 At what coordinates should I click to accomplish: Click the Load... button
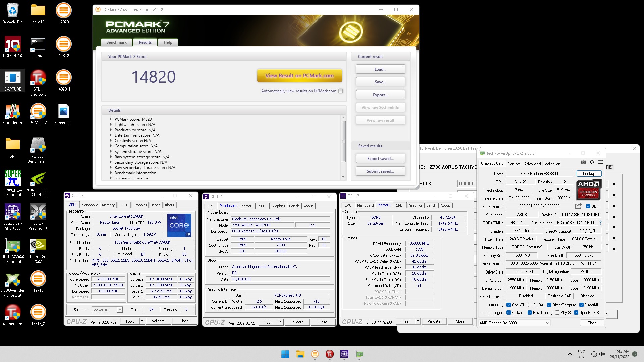coord(380,69)
